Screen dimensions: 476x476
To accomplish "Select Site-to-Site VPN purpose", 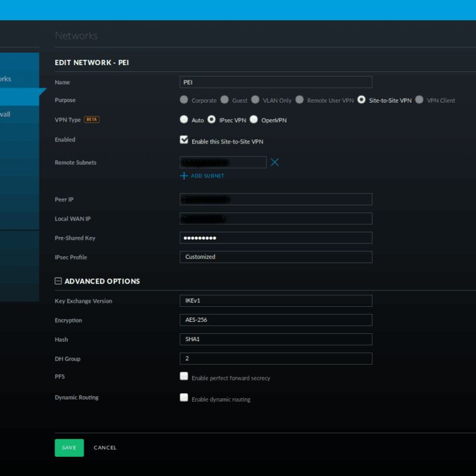I will coord(361,99).
